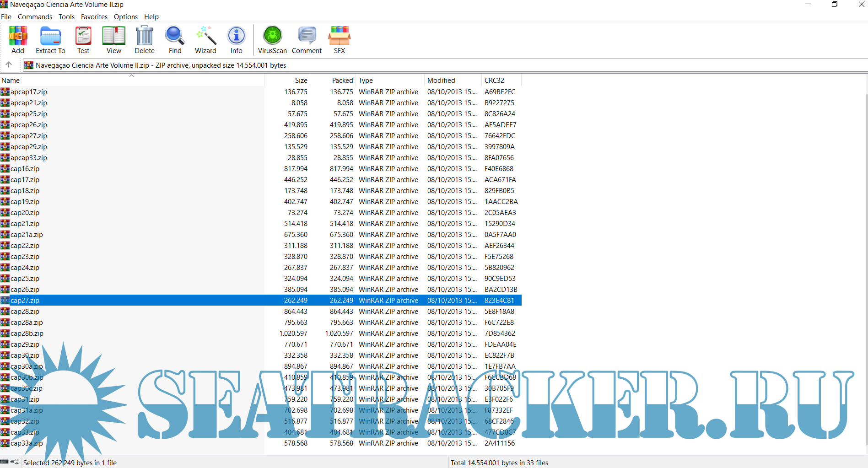Open the Favorites menu

(x=94, y=17)
